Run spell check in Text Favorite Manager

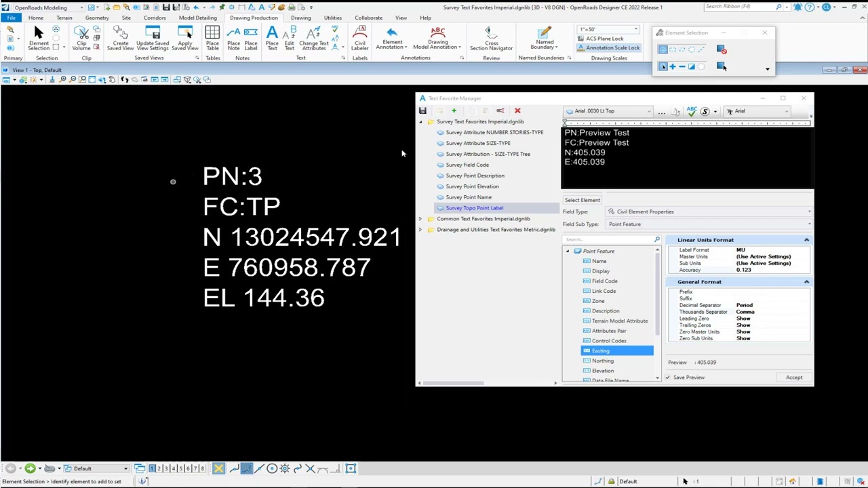(692, 111)
